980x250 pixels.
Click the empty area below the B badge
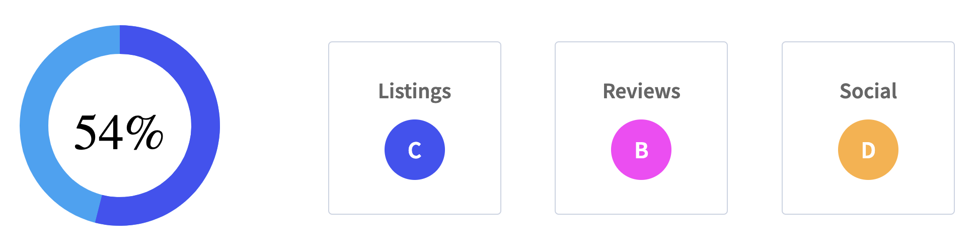[x=641, y=198]
